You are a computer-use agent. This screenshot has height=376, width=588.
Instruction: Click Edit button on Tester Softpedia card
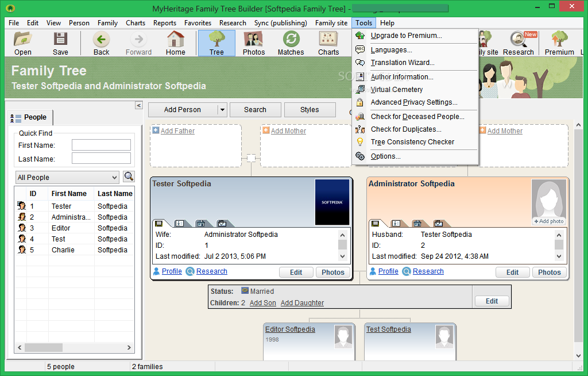[x=296, y=273]
